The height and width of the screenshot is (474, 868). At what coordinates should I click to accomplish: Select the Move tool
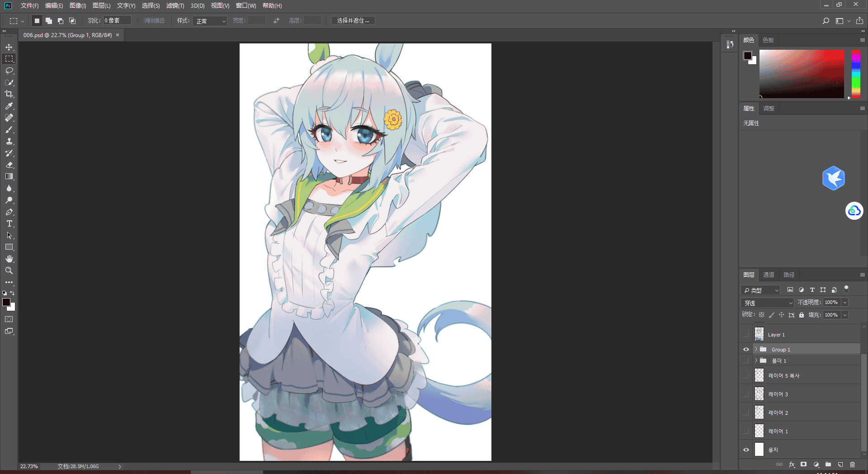pos(9,47)
